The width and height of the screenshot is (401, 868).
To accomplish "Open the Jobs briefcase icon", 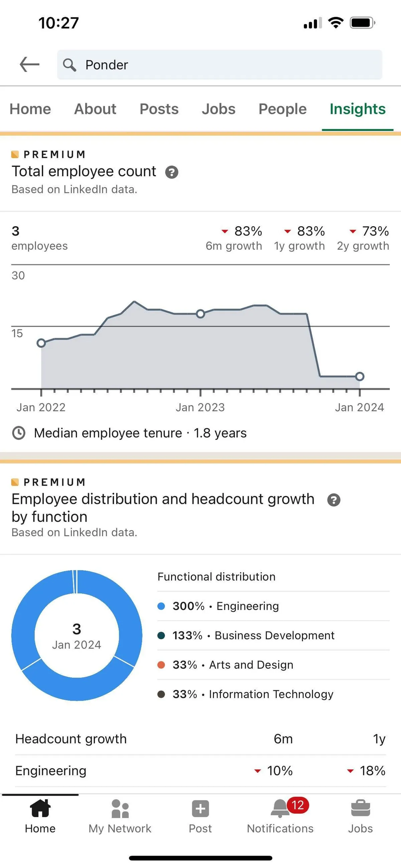I will coord(360,809).
